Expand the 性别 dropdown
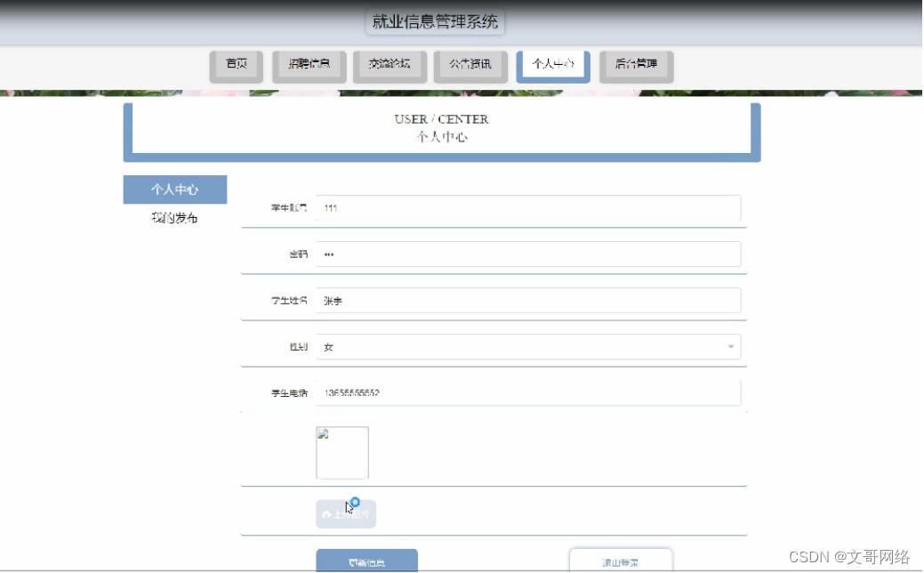This screenshot has height=573, width=924. (528, 347)
